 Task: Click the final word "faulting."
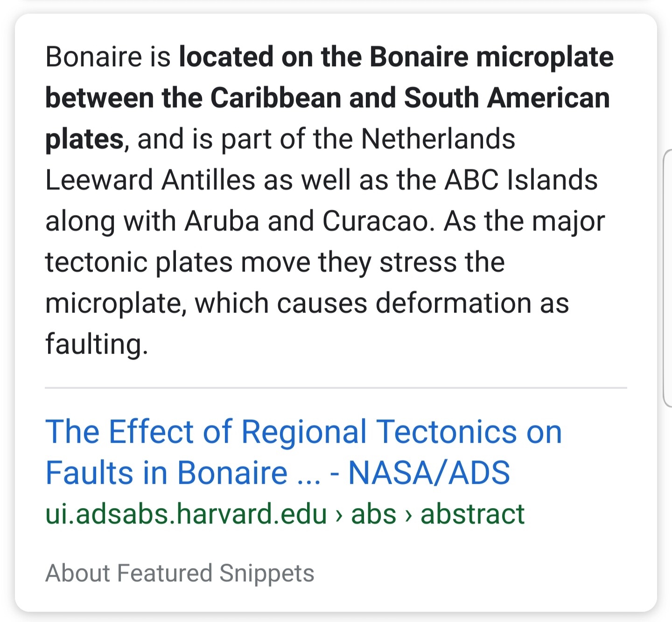click(x=97, y=345)
